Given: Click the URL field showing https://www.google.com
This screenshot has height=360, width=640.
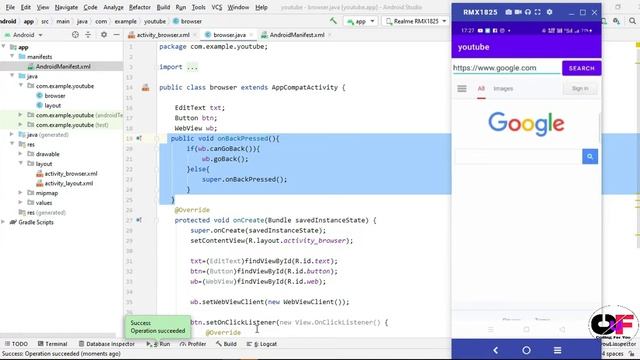Looking at the screenshot, I should coord(507,68).
